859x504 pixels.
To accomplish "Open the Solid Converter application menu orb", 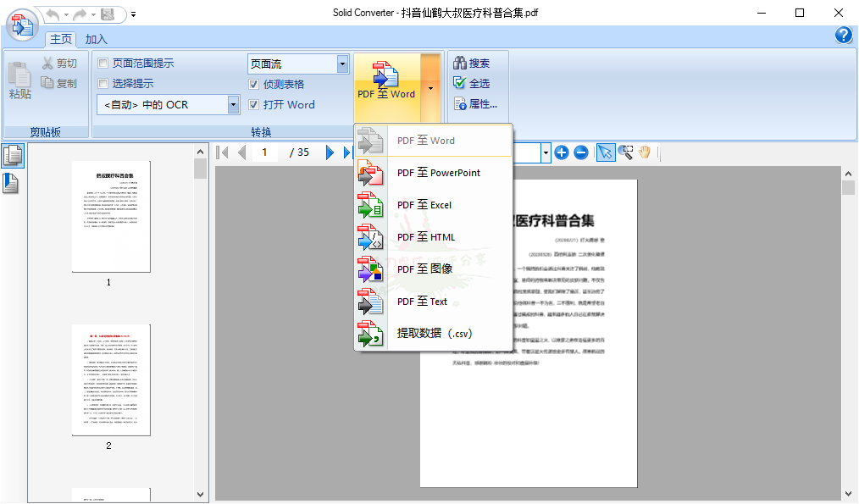I will (23, 25).
